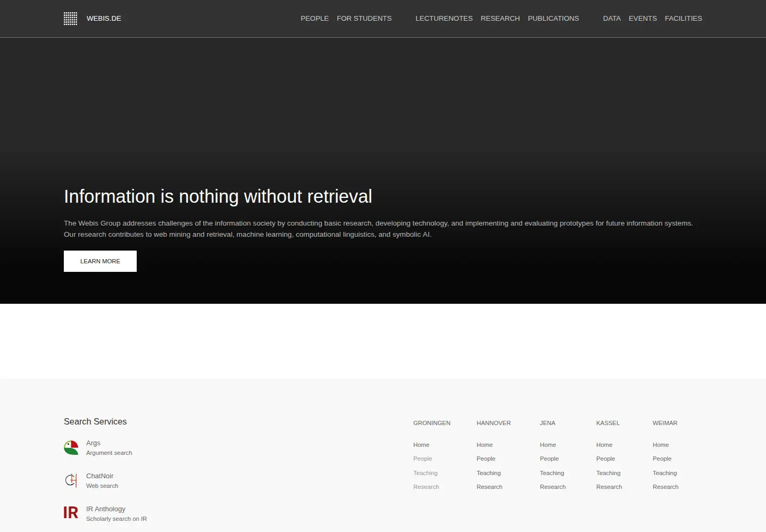Open Groningen Home link
Image resolution: width=766 pixels, height=532 pixels.
[421, 445]
